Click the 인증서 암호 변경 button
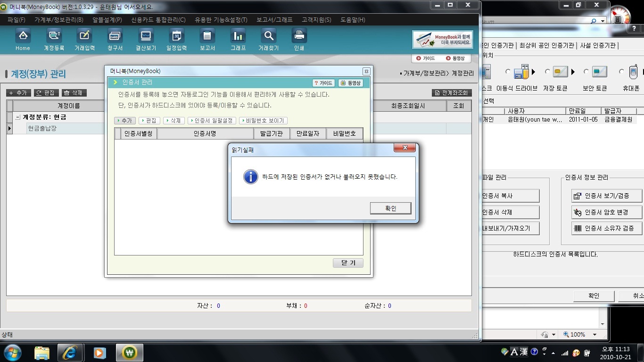 pyautogui.click(x=606, y=212)
